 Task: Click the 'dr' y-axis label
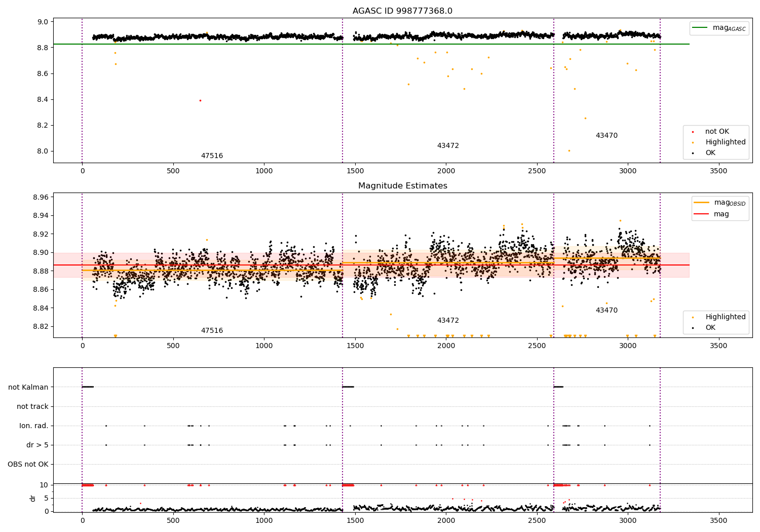[33, 498]
